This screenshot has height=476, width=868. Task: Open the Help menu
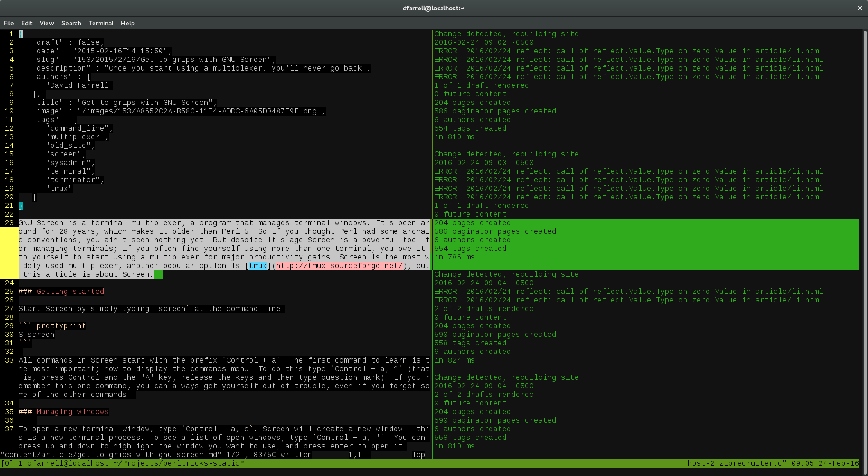[x=127, y=23]
